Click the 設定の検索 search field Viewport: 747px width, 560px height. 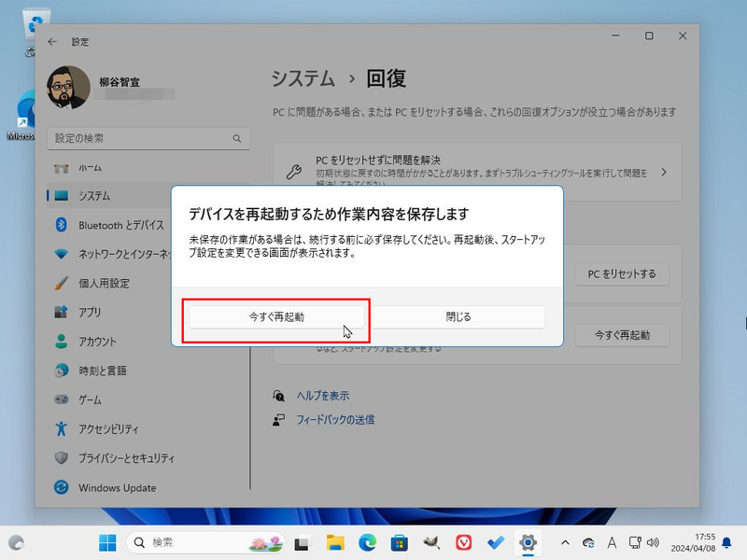point(148,138)
